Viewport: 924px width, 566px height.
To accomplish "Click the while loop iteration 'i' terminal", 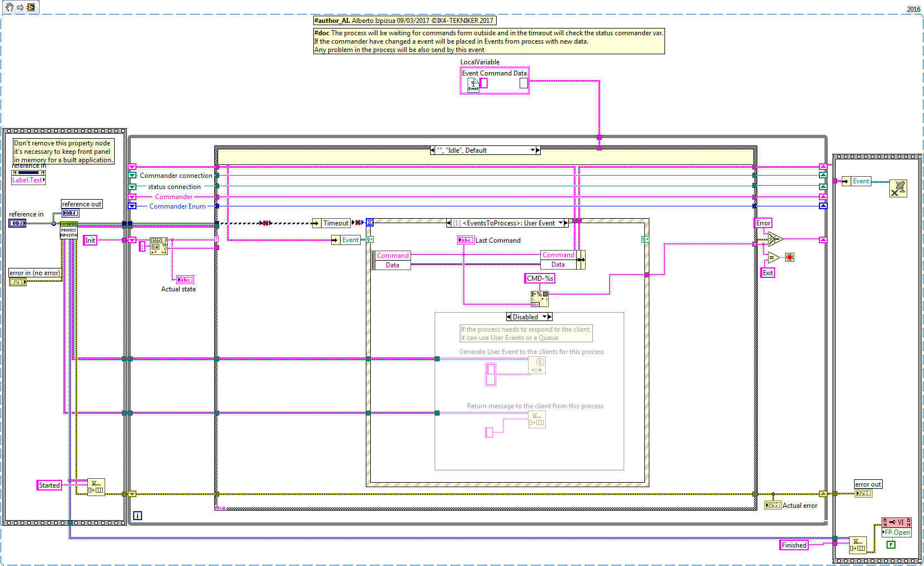I will pos(138,516).
